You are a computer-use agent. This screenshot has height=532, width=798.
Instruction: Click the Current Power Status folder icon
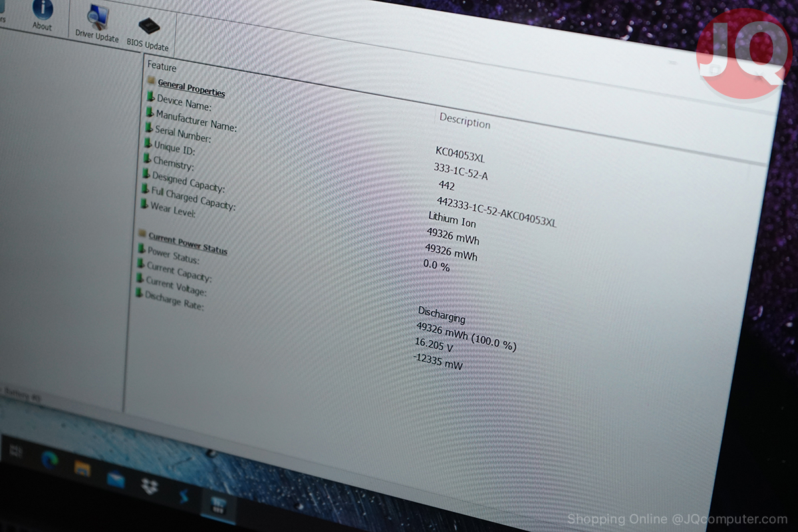(142, 233)
